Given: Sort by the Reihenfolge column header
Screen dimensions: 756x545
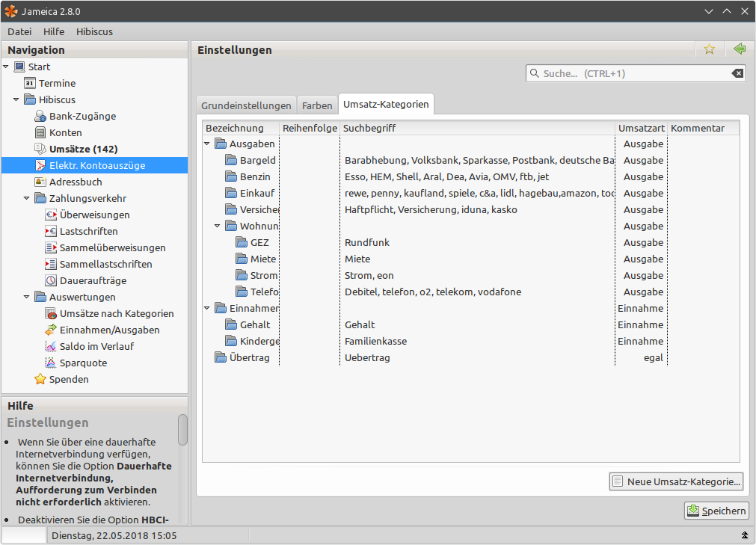Looking at the screenshot, I should pos(310,128).
